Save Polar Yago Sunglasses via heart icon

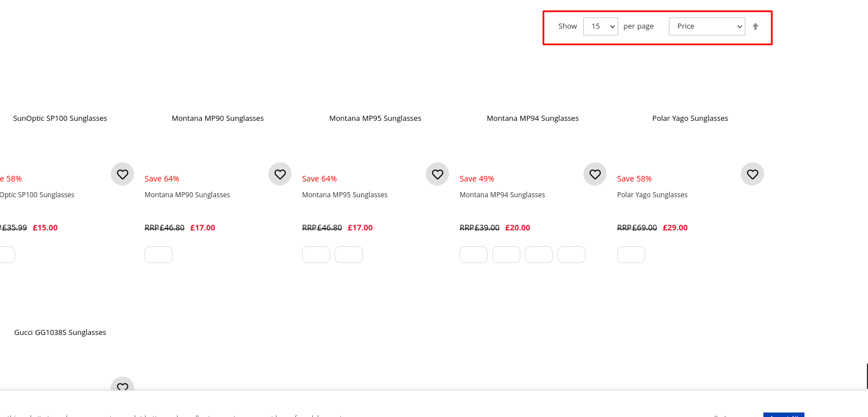753,174
